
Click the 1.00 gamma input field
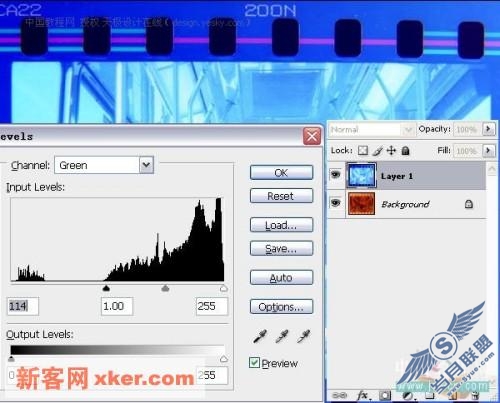click(117, 306)
